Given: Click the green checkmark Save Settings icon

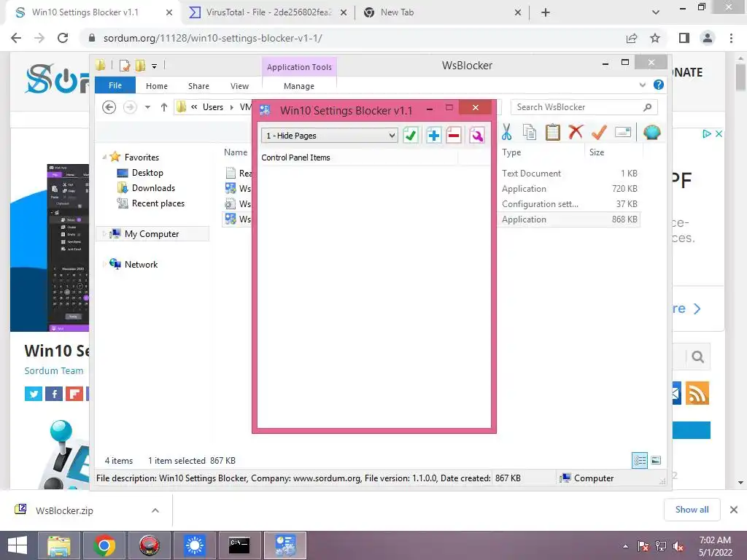Looking at the screenshot, I should tap(411, 135).
